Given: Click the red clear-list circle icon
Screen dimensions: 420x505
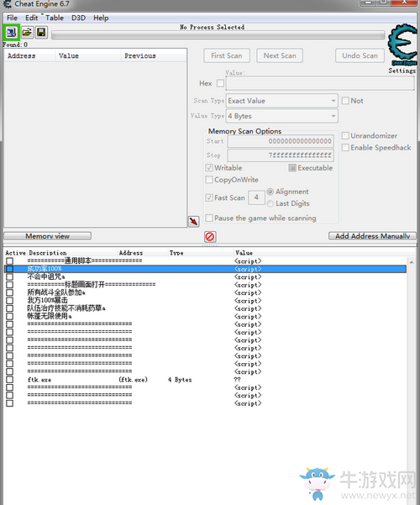Looking at the screenshot, I should pyautogui.click(x=210, y=237).
